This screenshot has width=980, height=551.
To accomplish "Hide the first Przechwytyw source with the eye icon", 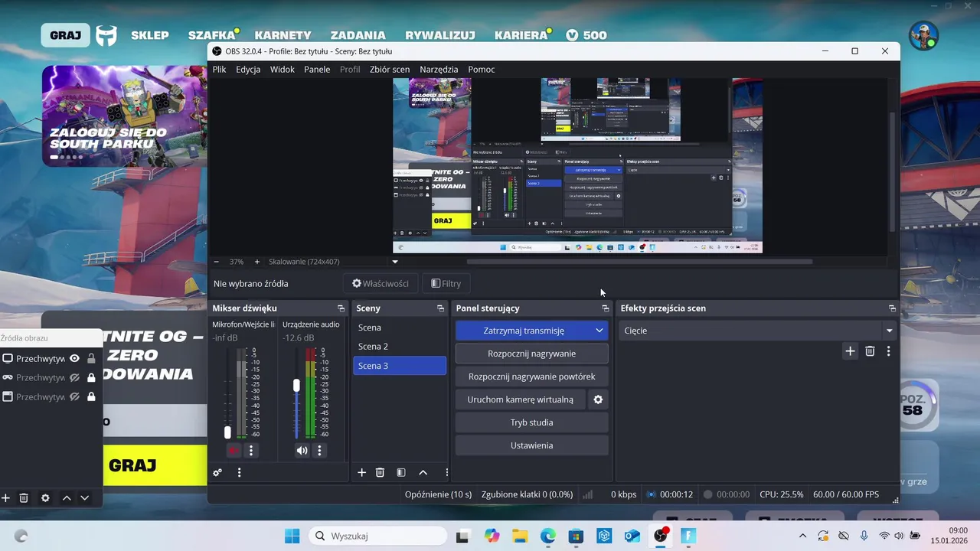I will pos(74,358).
